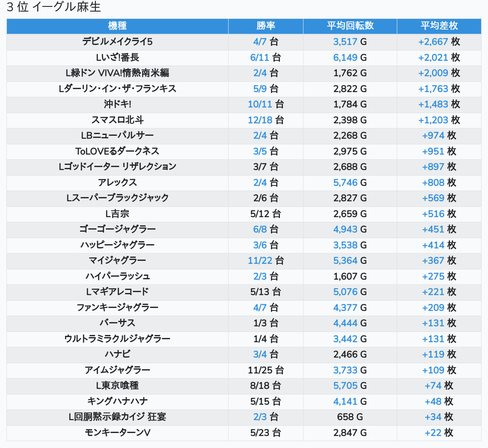Image resolution: width=488 pixels, height=448 pixels.
Task: Select machine name ゴーゴージャグラー
Action: click(x=117, y=230)
